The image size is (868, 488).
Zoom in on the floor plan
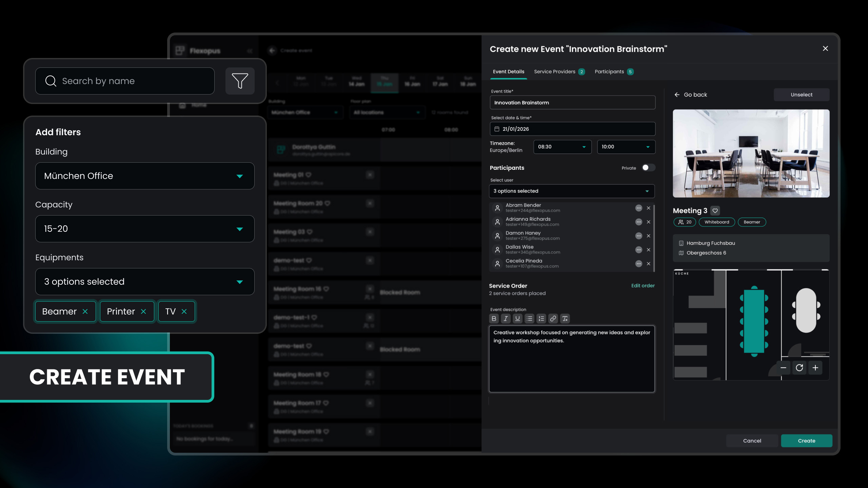pos(815,368)
